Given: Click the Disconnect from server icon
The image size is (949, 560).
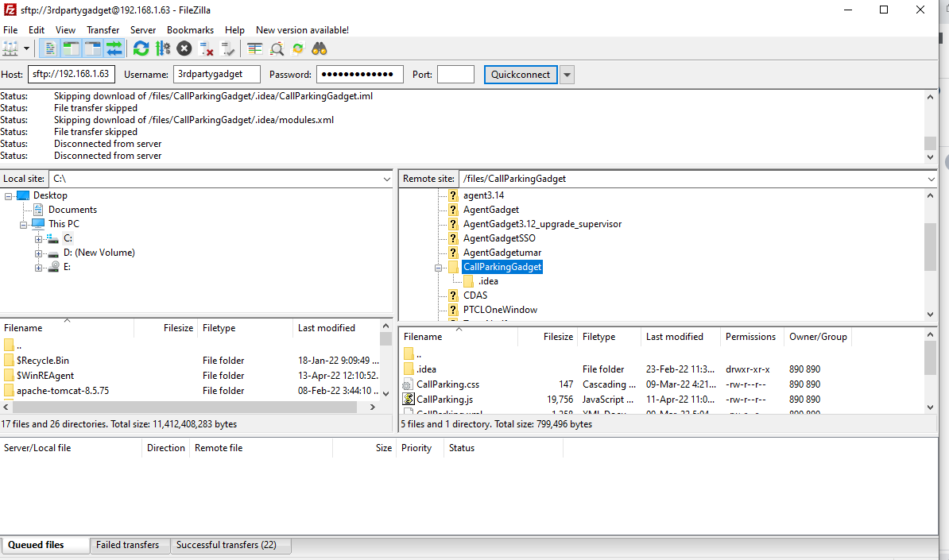Looking at the screenshot, I should 207,48.
